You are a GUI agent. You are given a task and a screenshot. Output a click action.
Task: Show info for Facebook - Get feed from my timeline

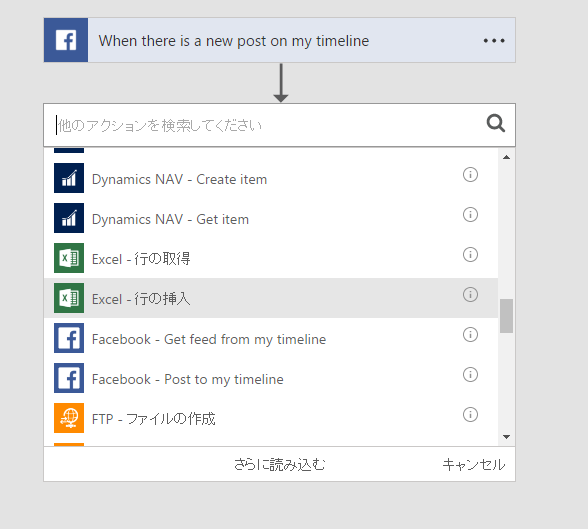coord(470,334)
